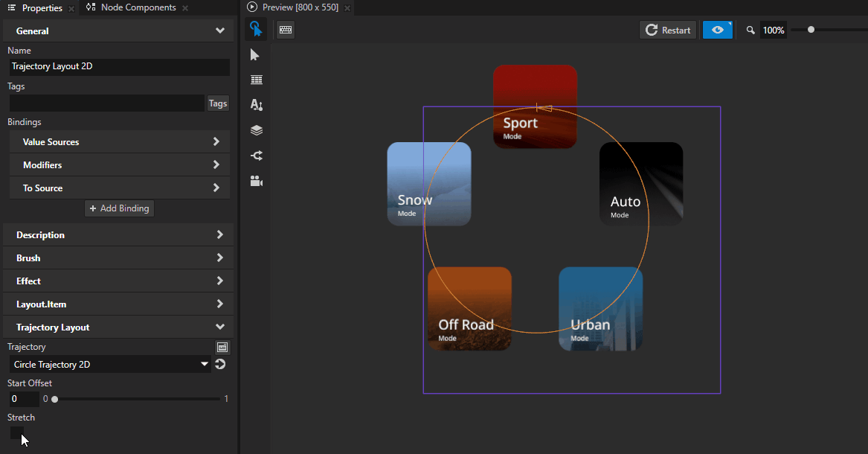Collapse the General section

click(219, 31)
